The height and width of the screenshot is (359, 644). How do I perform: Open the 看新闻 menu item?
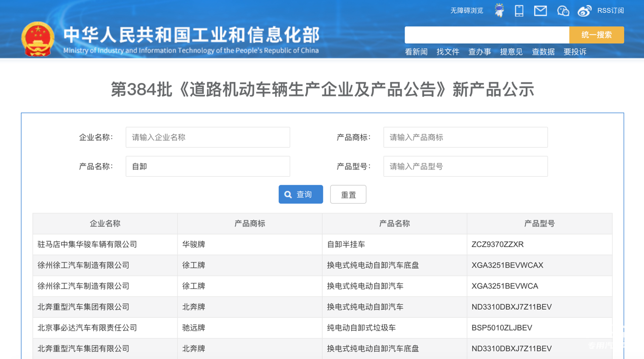[x=416, y=52]
